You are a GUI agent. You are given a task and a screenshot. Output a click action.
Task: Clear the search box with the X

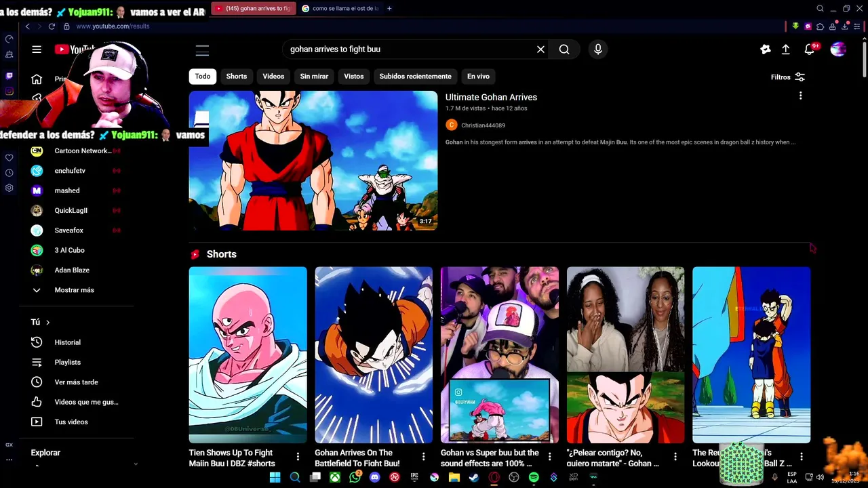pos(540,49)
